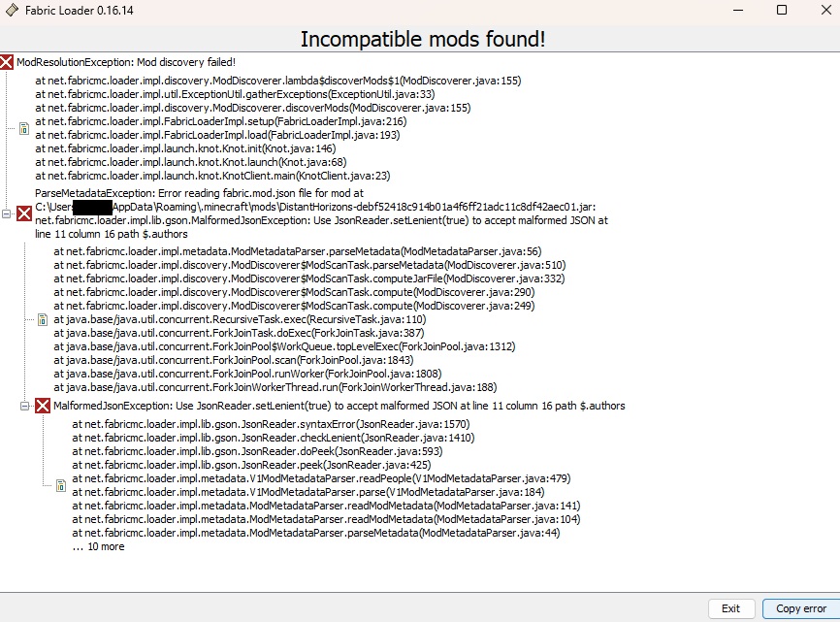
Task: Select the ModResolutionException: Mod discovery failed row
Action: (x=126, y=62)
